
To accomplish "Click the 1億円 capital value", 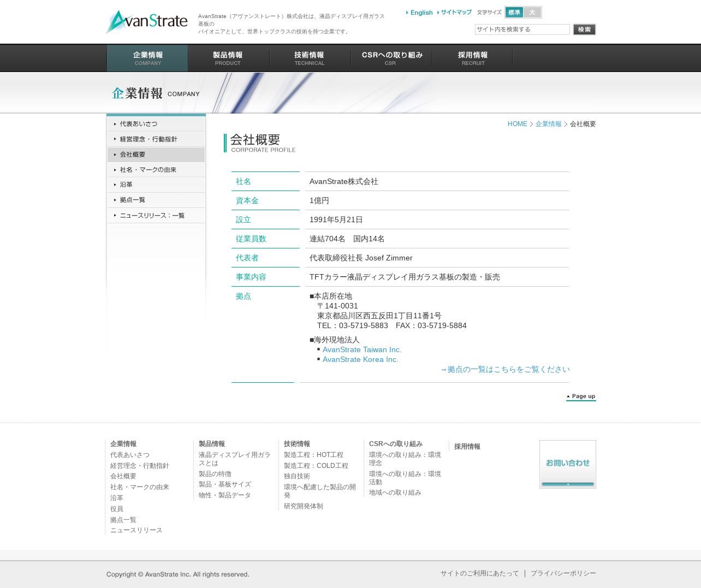I will (x=319, y=200).
